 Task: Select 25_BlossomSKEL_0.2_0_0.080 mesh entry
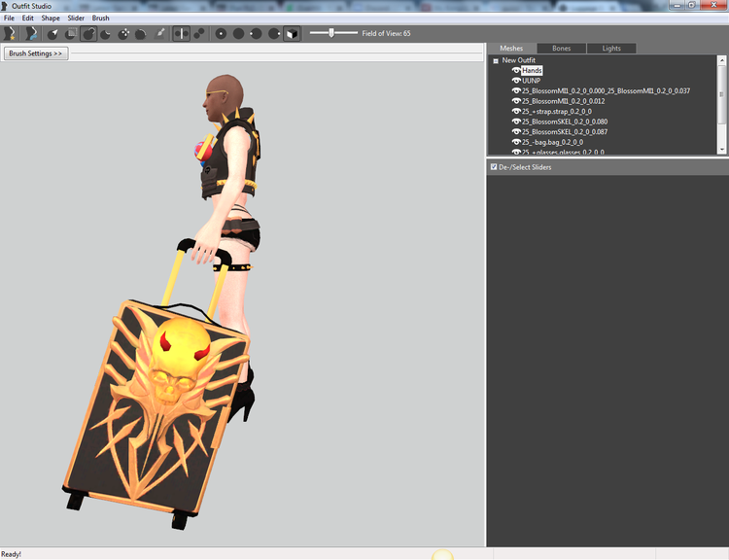(x=565, y=122)
